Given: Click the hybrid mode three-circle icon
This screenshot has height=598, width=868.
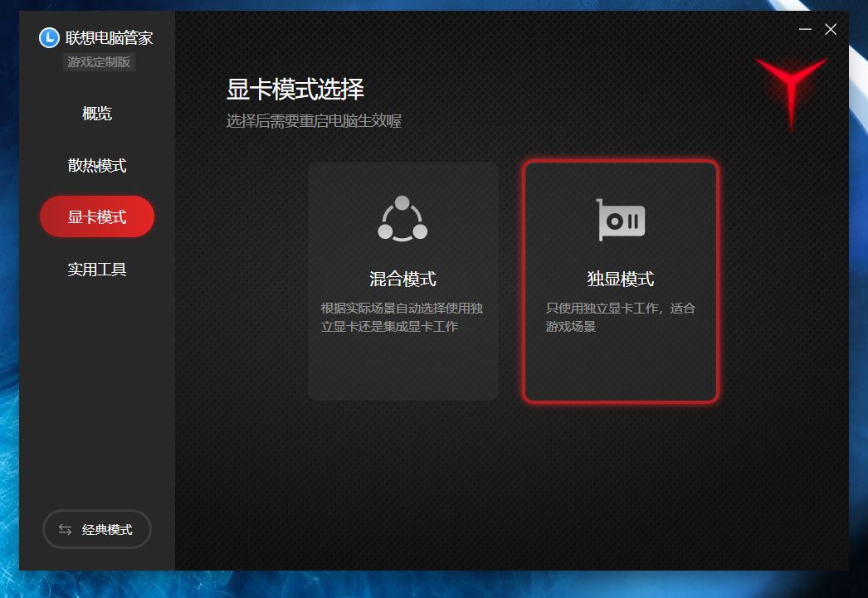Looking at the screenshot, I should coord(402,218).
